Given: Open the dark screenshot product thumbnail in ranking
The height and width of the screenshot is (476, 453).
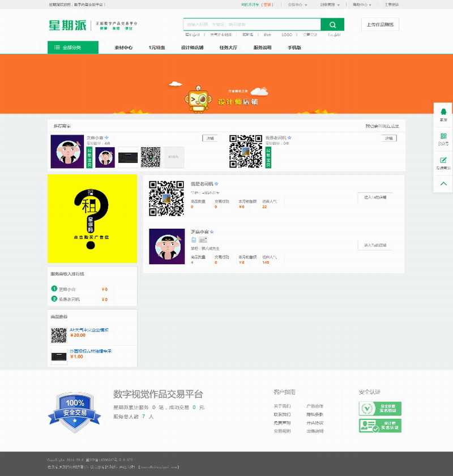Looking at the screenshot, I should (128, 157).
